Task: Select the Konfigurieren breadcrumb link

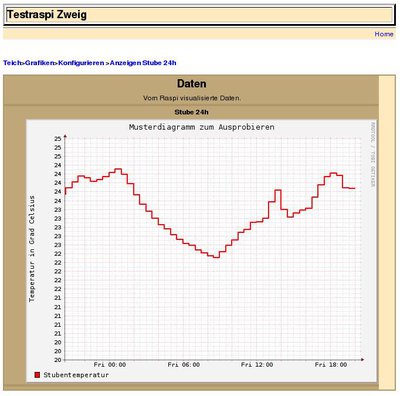Action: (81, 63)
